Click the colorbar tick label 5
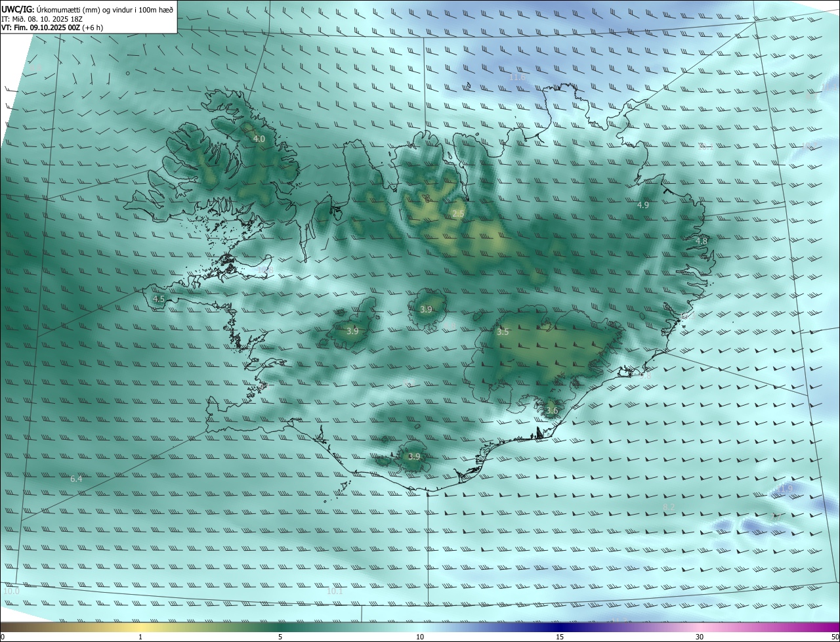 click(x=280, y=637)
